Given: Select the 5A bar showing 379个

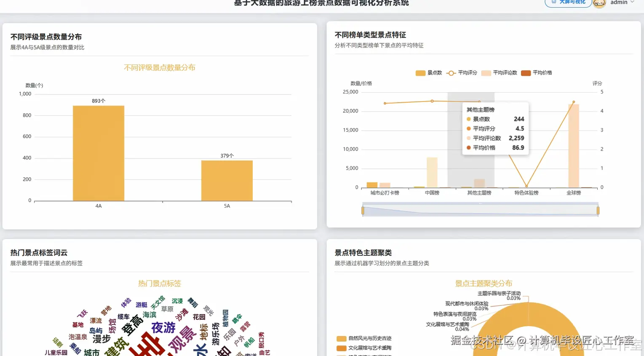Looking at the screenshot, I should (x=227, y=181).
